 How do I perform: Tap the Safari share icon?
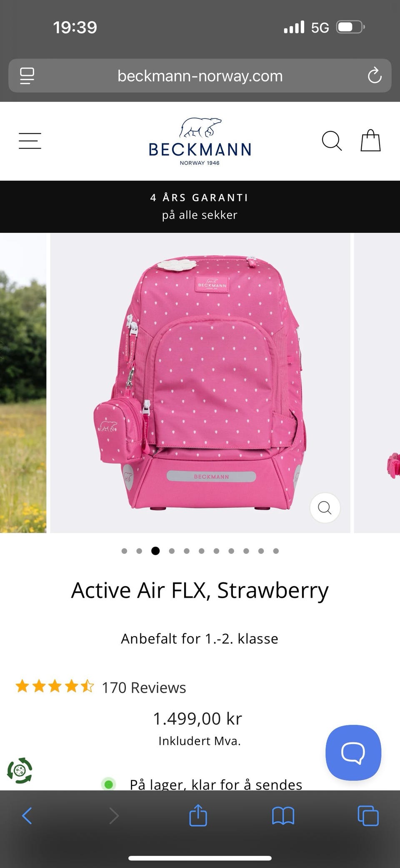click(198, 815)
